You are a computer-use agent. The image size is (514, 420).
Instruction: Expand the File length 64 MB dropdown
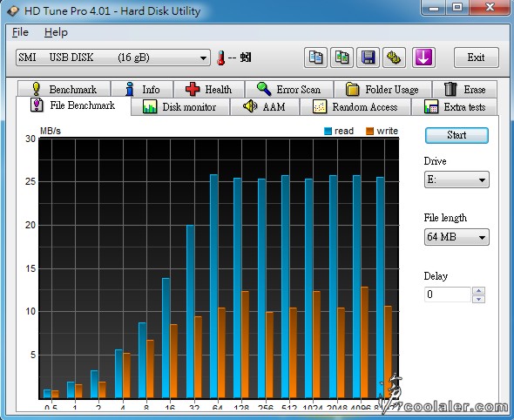(457, 237)
